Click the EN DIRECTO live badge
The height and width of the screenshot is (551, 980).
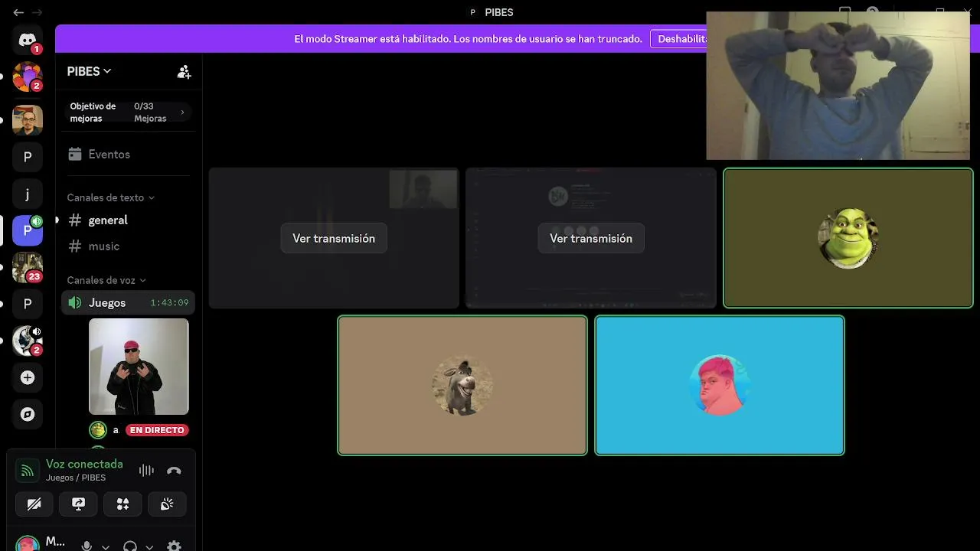(157, 430)
